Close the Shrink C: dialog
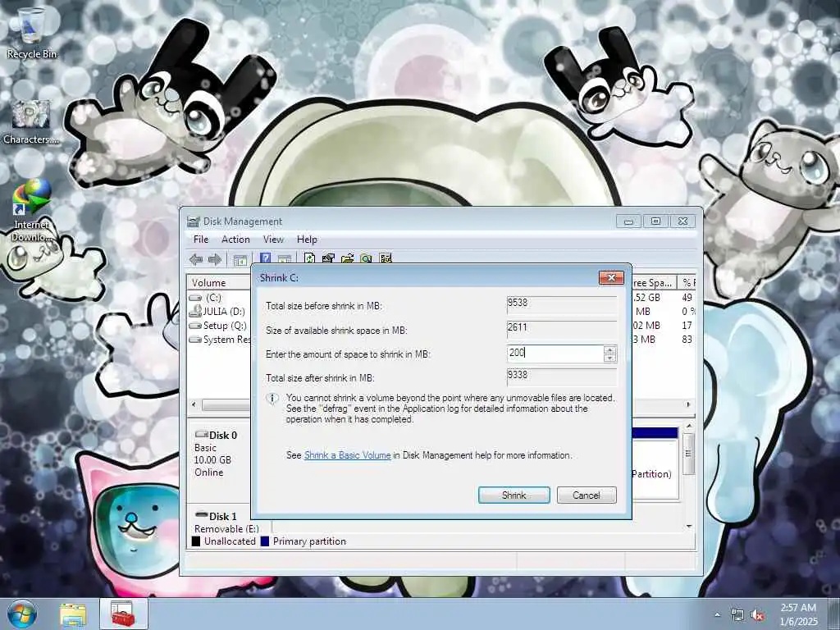 tap(611, 277)
